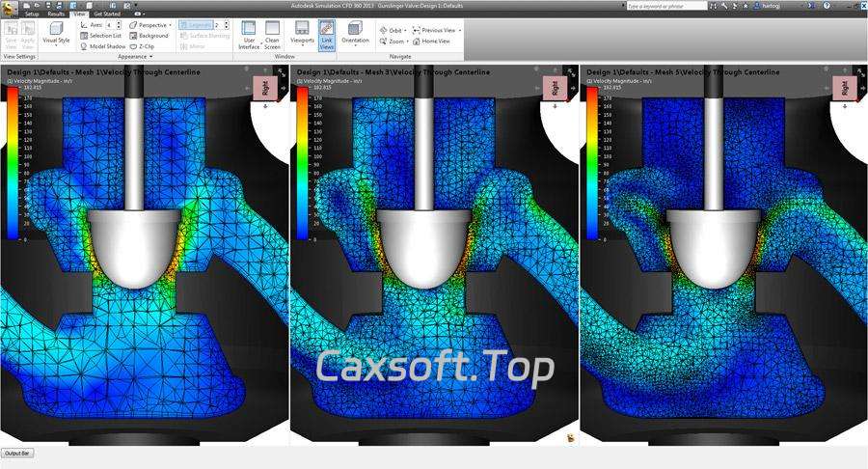Click the Home View button
This screenshot has height=469, width=868.
point(431,41)
